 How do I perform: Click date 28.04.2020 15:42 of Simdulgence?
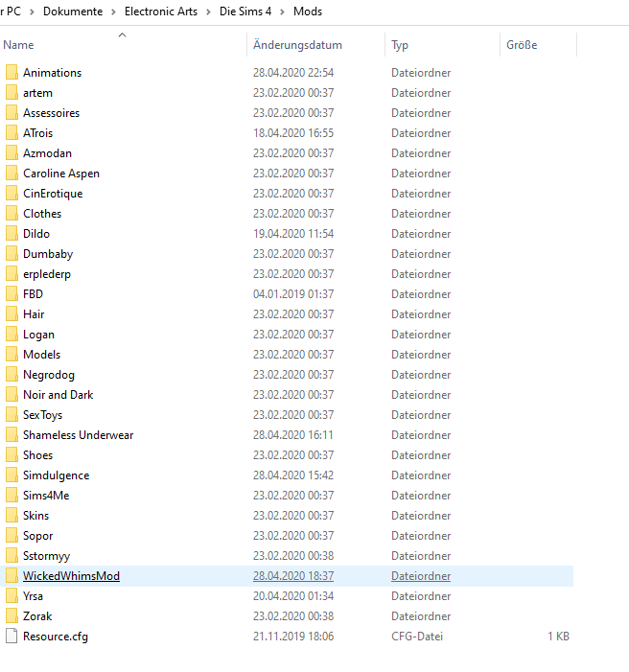(293, 475)
